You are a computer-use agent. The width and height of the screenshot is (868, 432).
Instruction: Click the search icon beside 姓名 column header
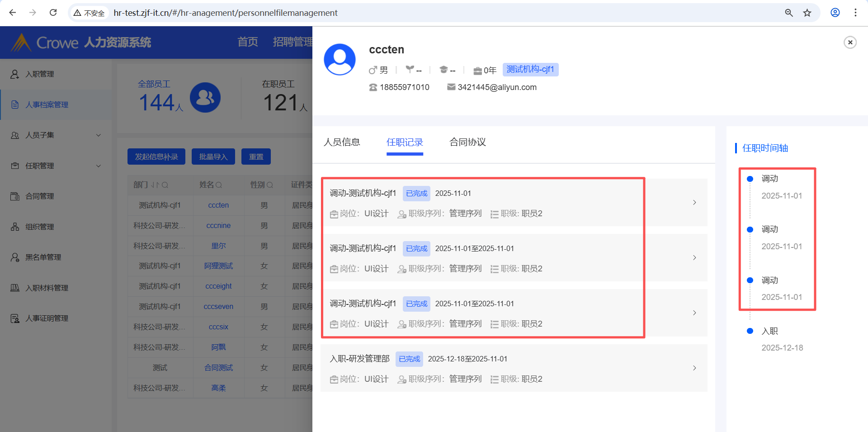pos(219,185)
